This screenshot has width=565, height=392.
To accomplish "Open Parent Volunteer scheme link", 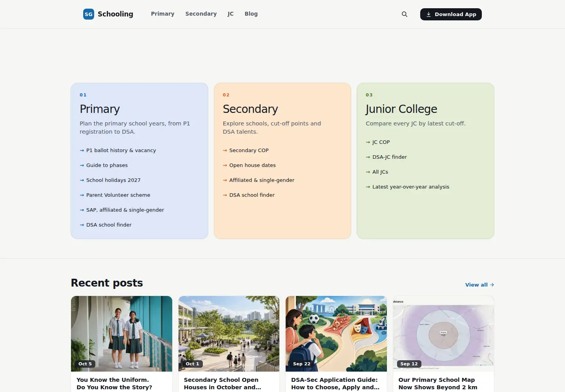I will coord(115,195).
